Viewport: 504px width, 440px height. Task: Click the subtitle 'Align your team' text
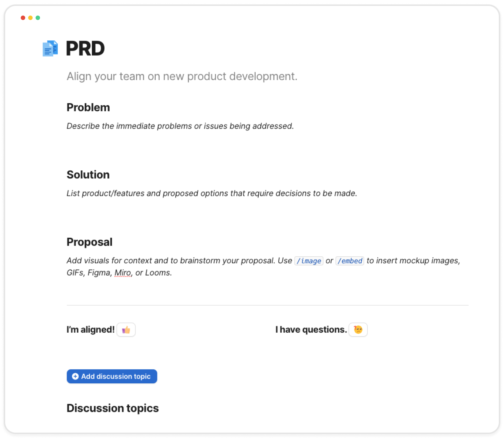point(182,76)
